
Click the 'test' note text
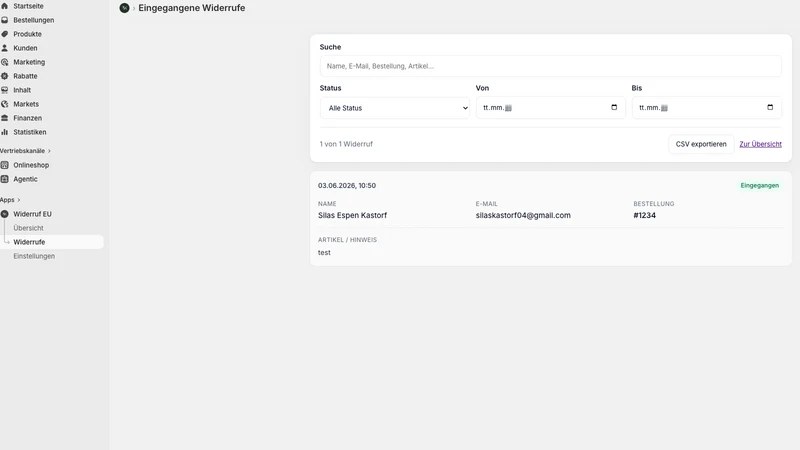point(324,253)
